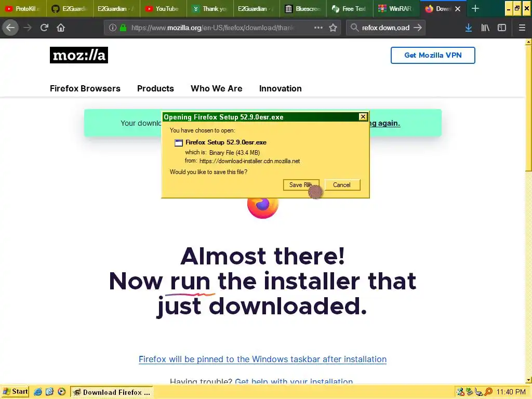532x399 pixels.
Task: Open the Windows Start menu
Action: (x=16, y=392)
